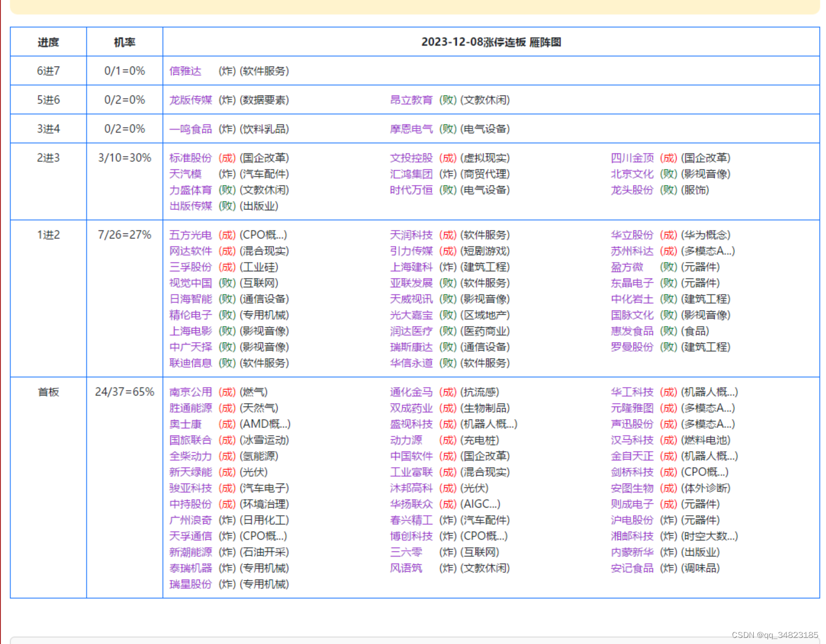826x644 pixels.
Task: Open the 北京文化 stock link
Action: (x=632, y=174)
